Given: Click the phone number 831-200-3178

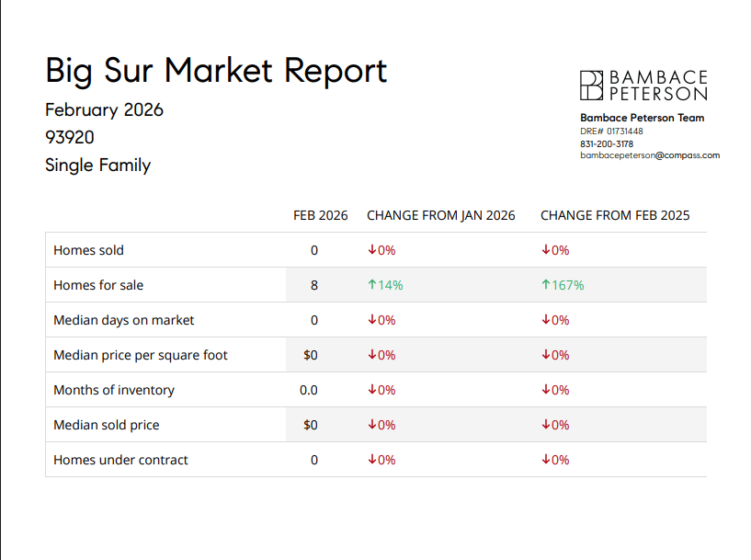Looking at the screenshot, I should click(607, 143).
